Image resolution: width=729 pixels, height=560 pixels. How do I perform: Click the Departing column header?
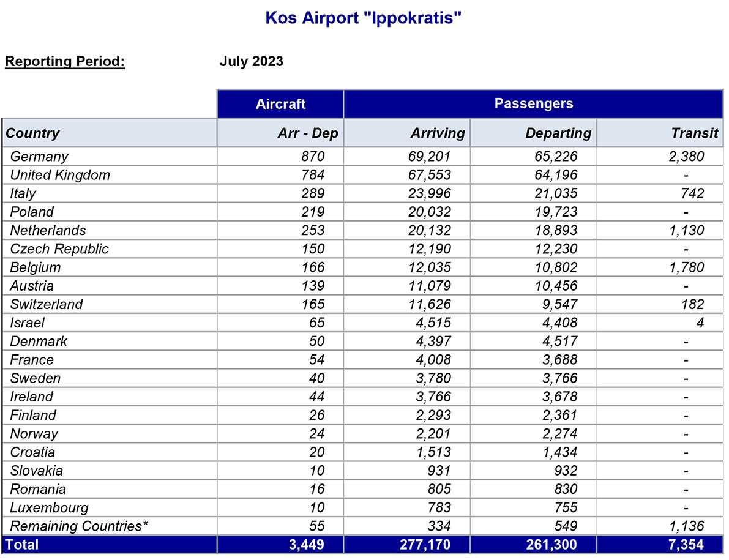click(558, 133)
